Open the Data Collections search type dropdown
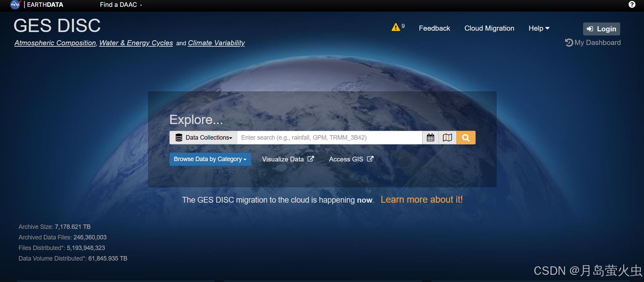This screenshot has height=282, width=644. coord(203,138)
